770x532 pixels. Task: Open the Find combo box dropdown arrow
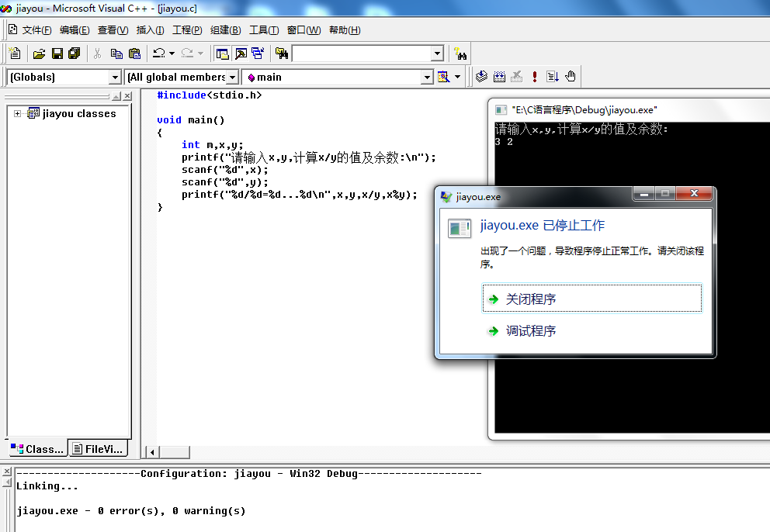[437, 54]
